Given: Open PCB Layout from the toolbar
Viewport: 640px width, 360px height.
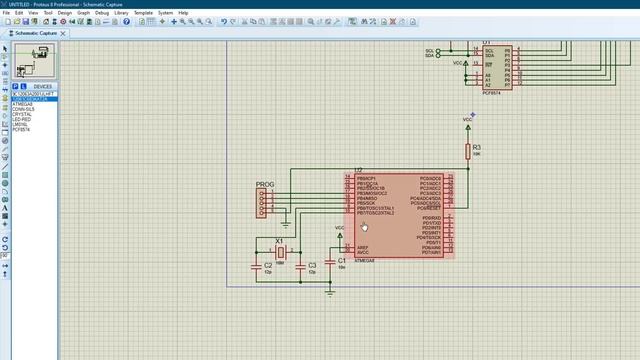Looking at the screenshot, I should pos(63,22).
